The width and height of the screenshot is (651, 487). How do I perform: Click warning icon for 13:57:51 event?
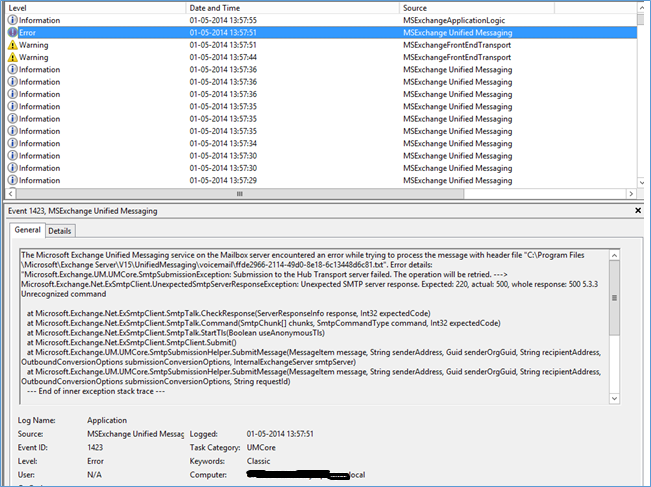click(x=12, y=45)
